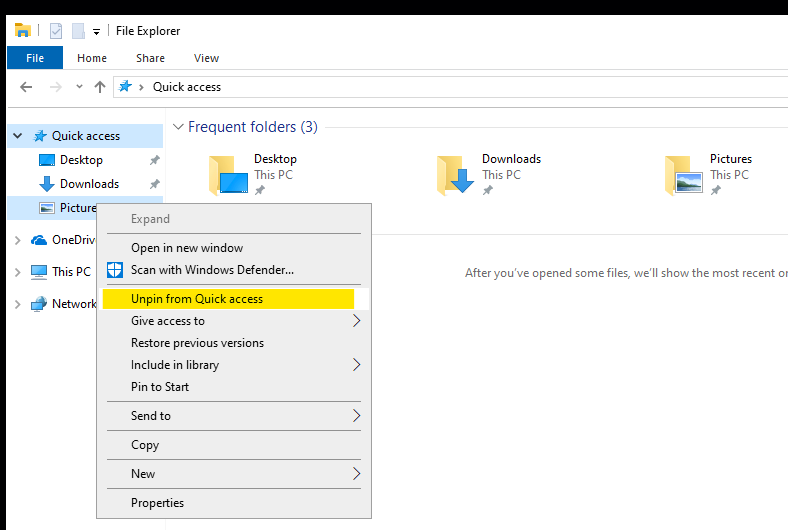Click the New folder quick-access toolbar icon
This screenshot has height=530, width=788.
[78, 31]
